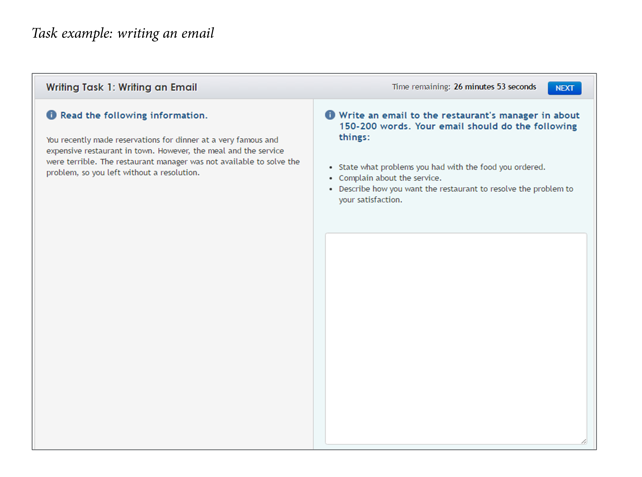Click the "Time remaining" label
This screenshot has height=477, width=642.
420,87
